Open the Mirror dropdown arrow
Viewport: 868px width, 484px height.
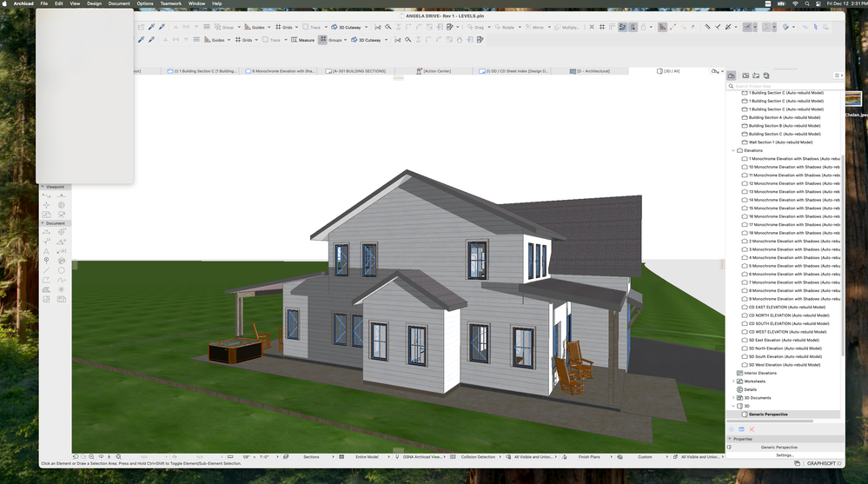point(549,27)
